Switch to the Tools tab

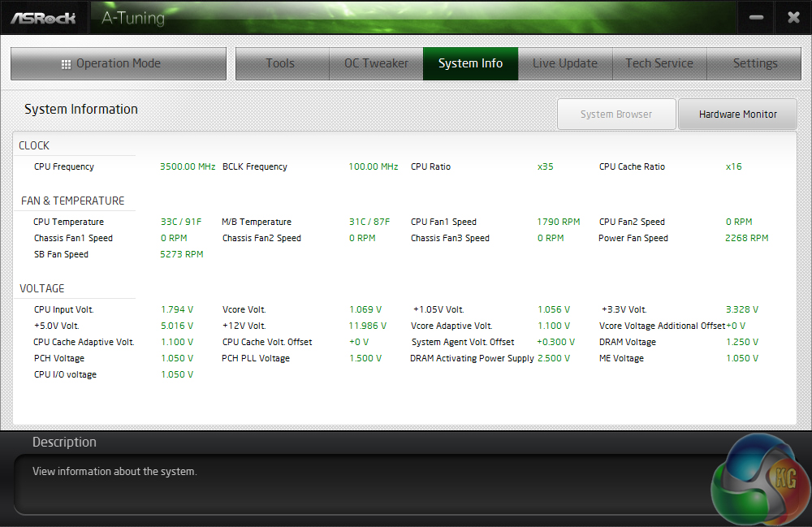[283, 63]
